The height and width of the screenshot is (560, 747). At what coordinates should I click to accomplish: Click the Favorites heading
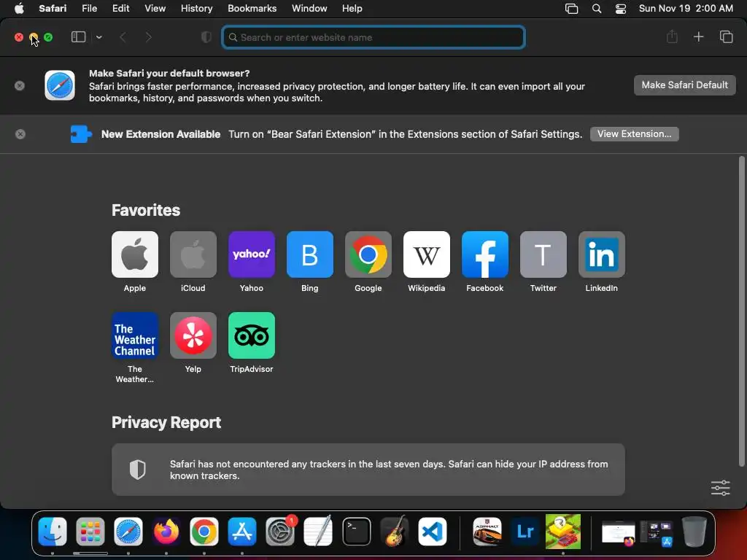click(x=146, y=210)
